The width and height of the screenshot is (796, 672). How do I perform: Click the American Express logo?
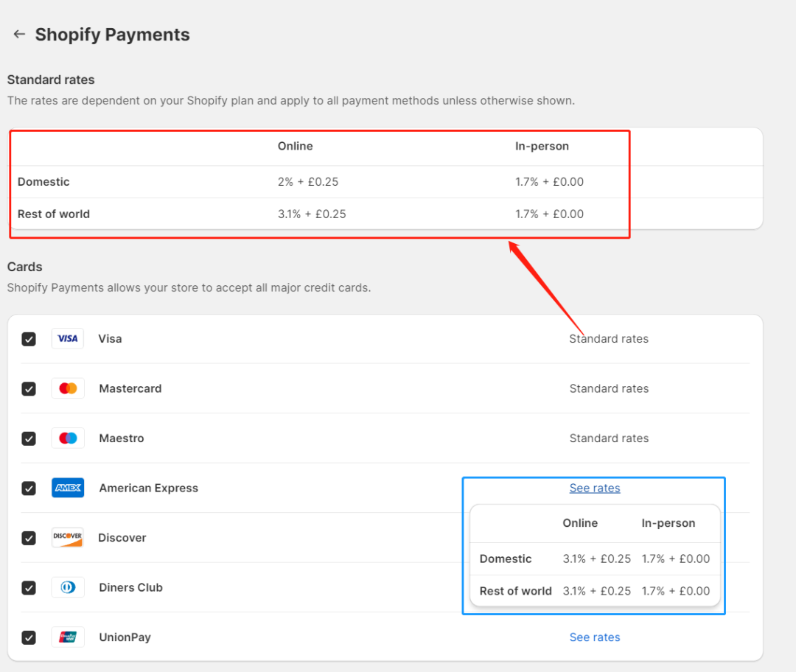tap(68, 488)
